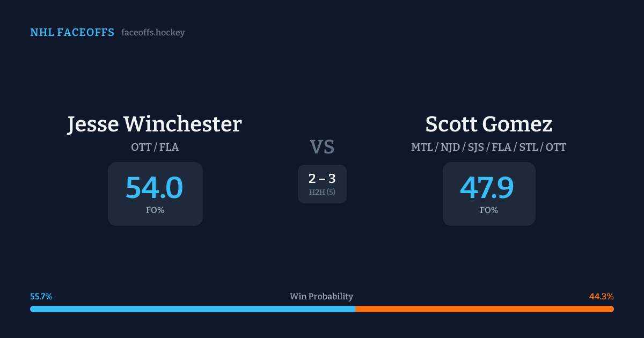Click the large VS text

point(322,147)
